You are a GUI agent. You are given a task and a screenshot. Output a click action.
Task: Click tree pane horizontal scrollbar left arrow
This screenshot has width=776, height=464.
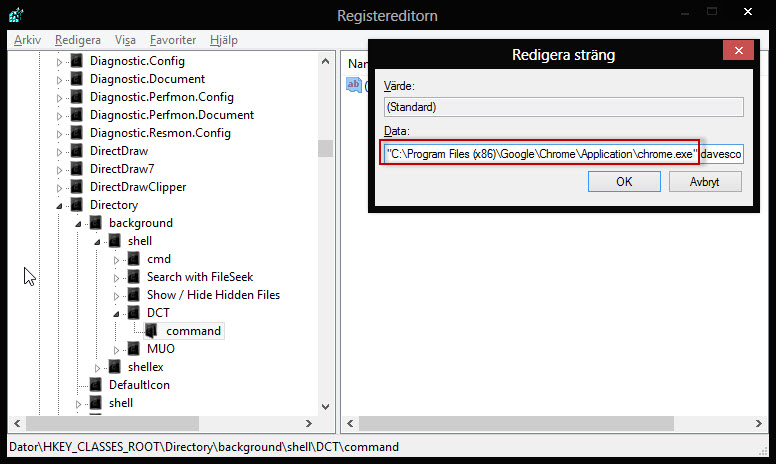[17, 423]
